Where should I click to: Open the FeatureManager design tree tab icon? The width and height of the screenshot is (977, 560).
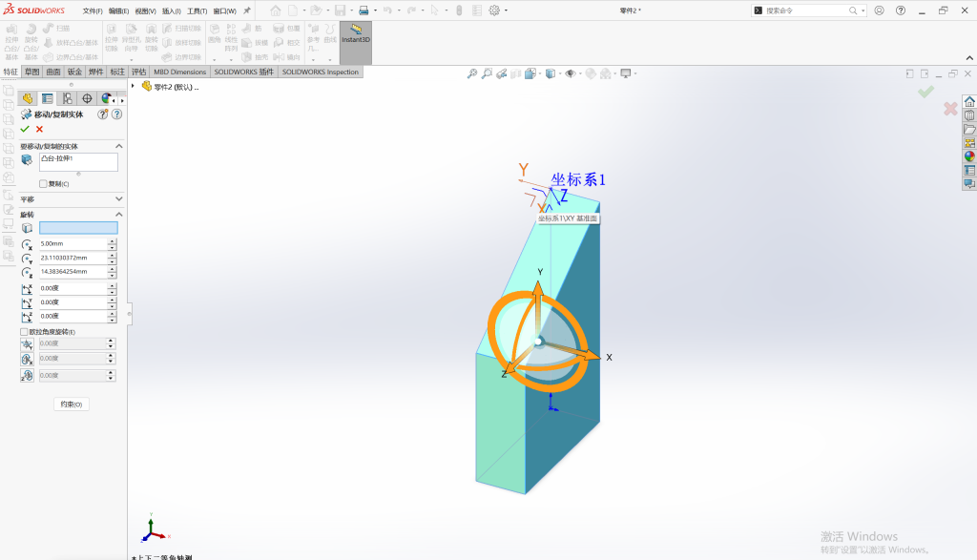[28, 98]
